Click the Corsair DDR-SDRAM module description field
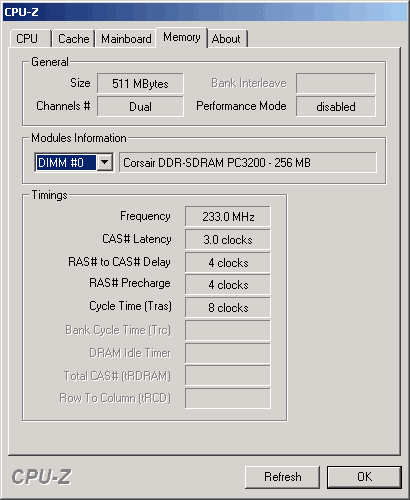The height and width of the screenshot is (500, 410). pos(248,163)
